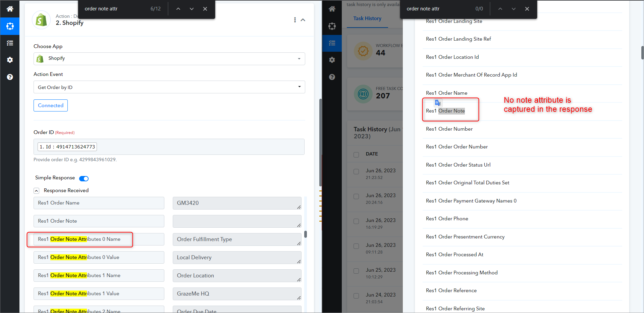The width and height of the screenshot is (644, 313).
Task: Select Res1 Order Number in right list
Action: (x=522, y=129)
